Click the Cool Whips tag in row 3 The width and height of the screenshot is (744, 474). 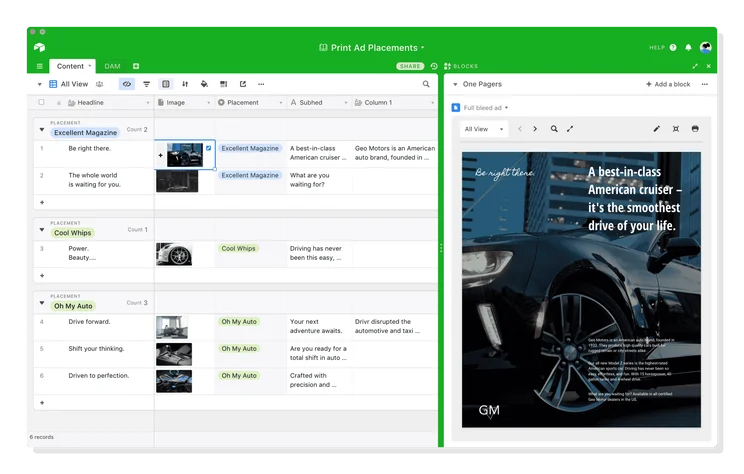pyautogui.click(x=238, y=248)
